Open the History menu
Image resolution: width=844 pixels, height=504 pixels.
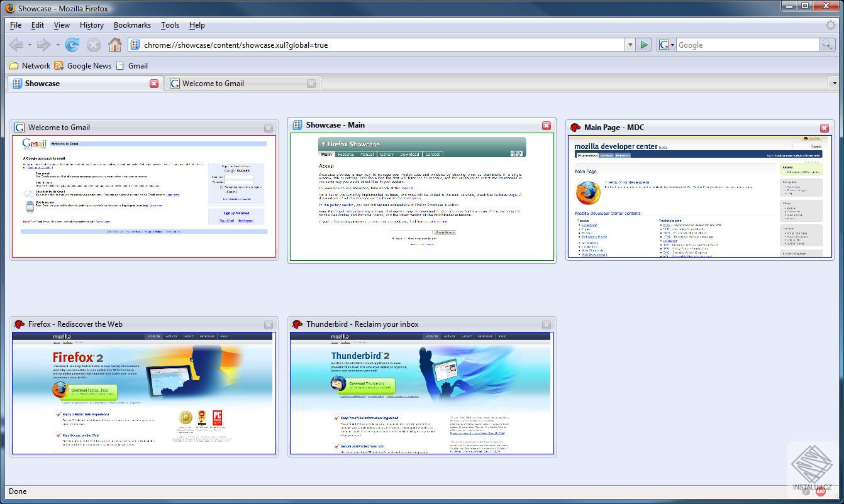pyautogui.click(x=92, y=25)
